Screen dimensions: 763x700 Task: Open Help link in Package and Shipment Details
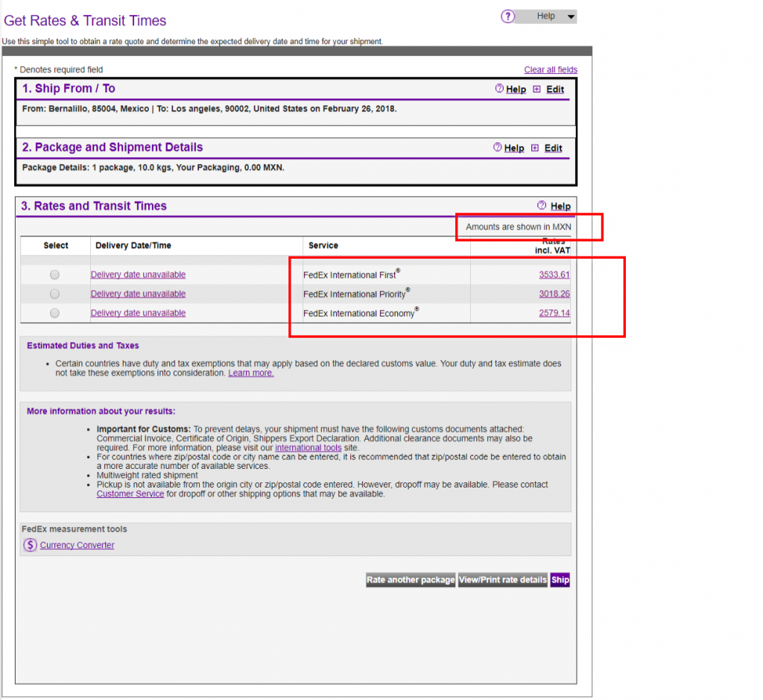pos(514,148)
